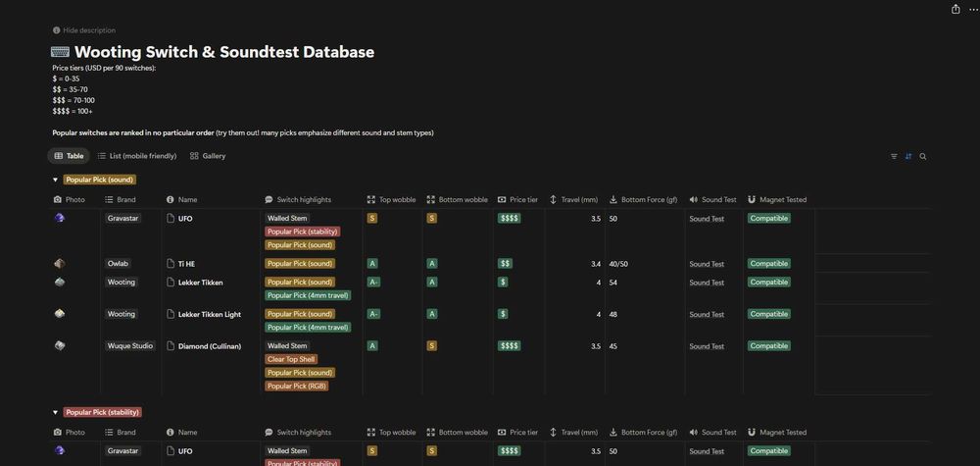980x466 pixels.
Task: Click the sort arrows icon
Action: tap(908, 156)
